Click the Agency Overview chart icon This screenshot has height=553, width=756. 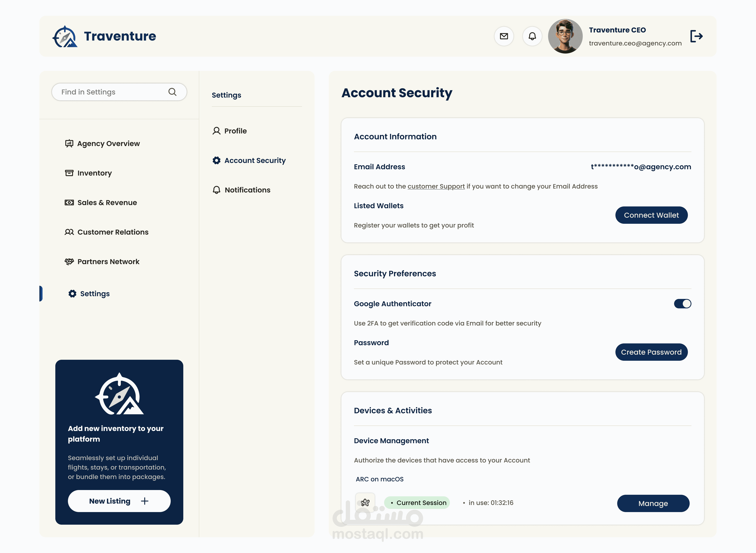tap(69, 144)
